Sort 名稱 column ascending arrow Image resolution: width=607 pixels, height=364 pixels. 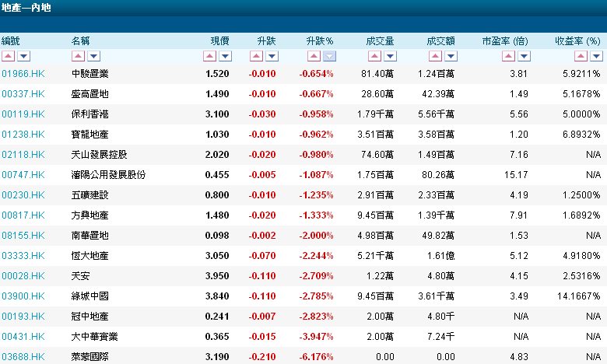78,56
